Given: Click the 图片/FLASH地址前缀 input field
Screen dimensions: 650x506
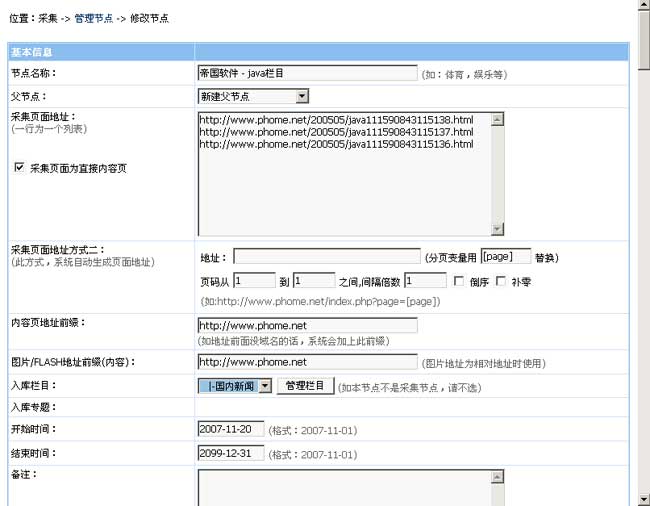Looking at the screenshot, I should click(x=307, y=362).
